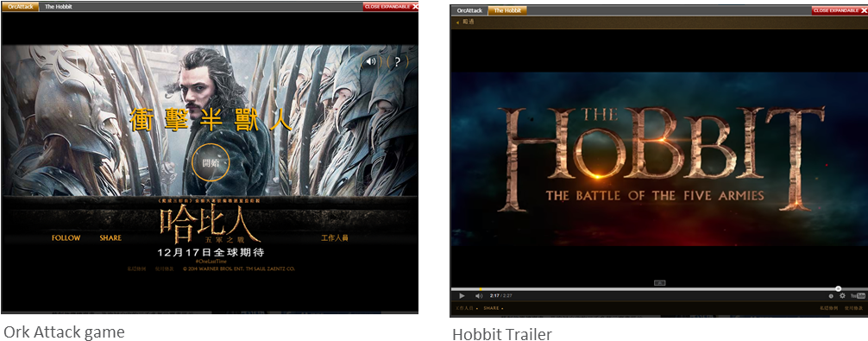Click the watch later clock icon
The width and height of the screenshot is (868, 341).
coord(831,296)
